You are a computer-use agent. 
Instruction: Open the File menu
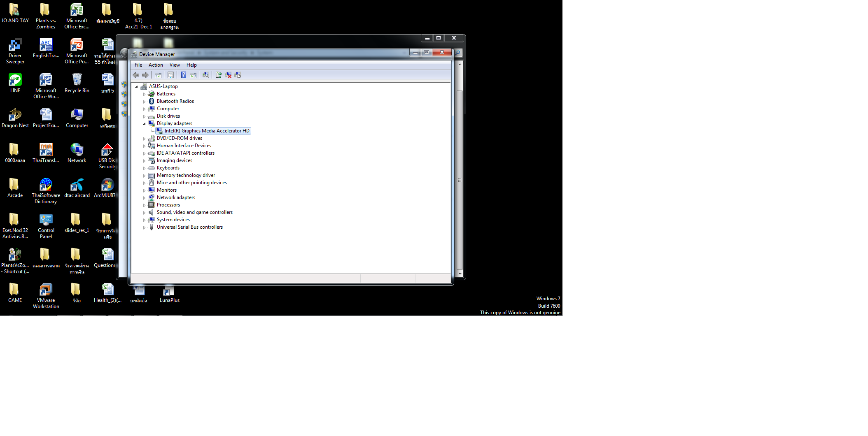(x=138, y=65)
